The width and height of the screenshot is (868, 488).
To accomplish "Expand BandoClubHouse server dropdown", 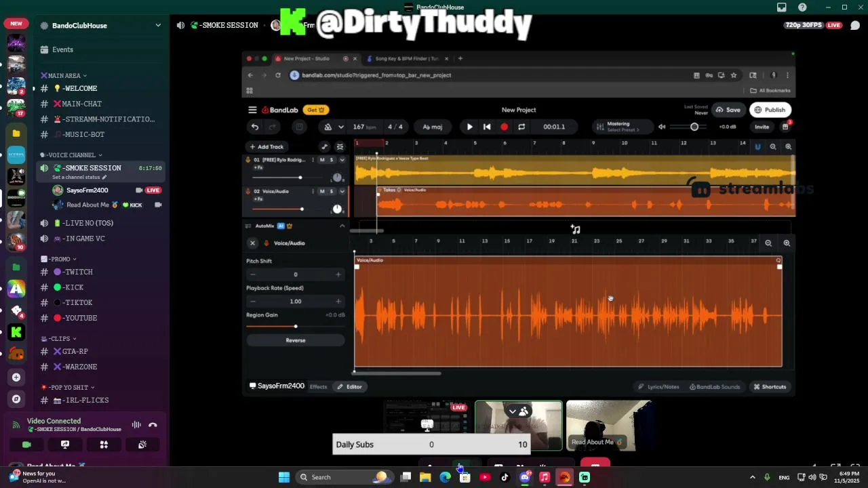I will (158, 26).
